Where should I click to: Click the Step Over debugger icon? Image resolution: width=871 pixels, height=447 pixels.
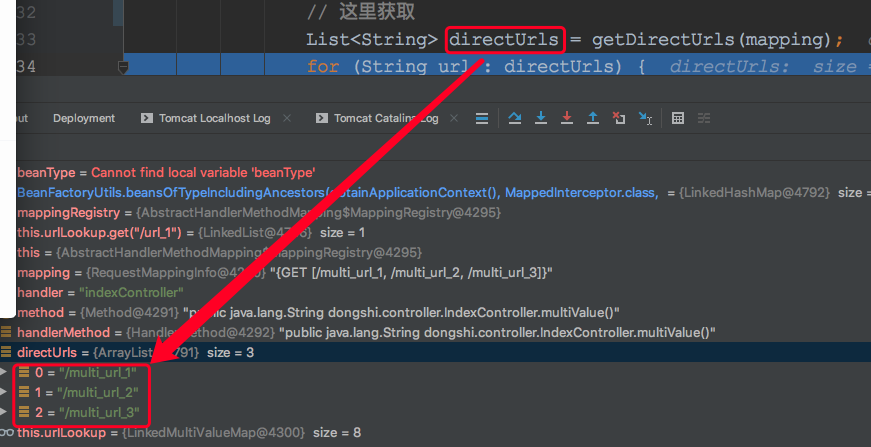pyautogui.click(x=515, y=118)
